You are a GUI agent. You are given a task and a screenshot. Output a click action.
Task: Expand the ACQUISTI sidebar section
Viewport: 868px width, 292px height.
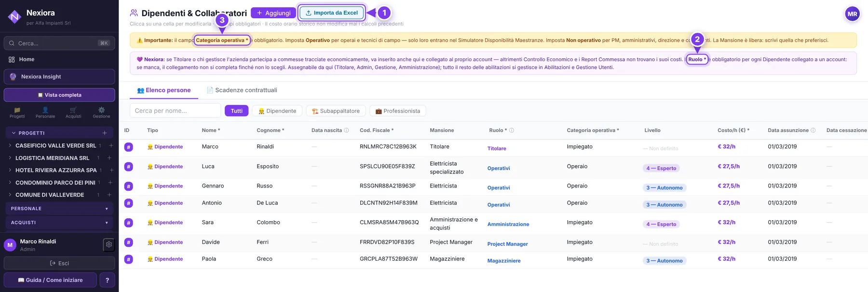coord(59,223)
